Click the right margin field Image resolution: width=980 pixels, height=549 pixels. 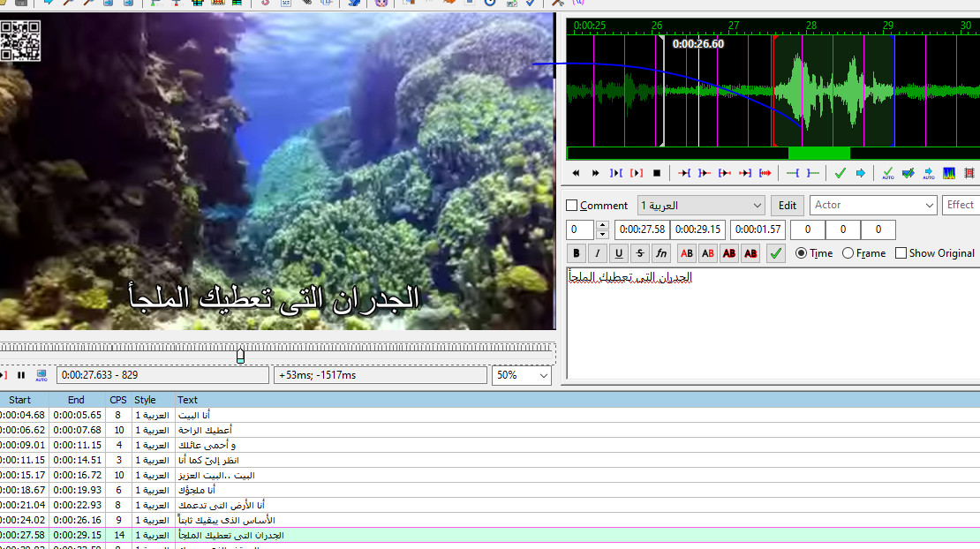(x=842, y=229)
